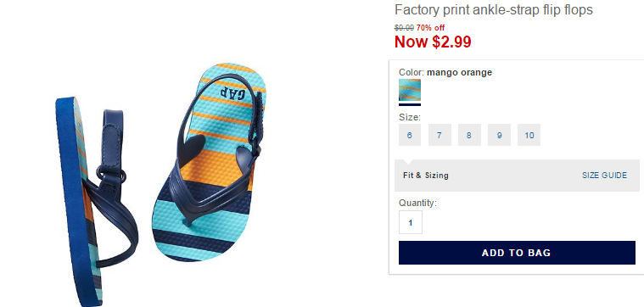
Task: Click the top-view flip flop product image
Action: coord(210,162)
